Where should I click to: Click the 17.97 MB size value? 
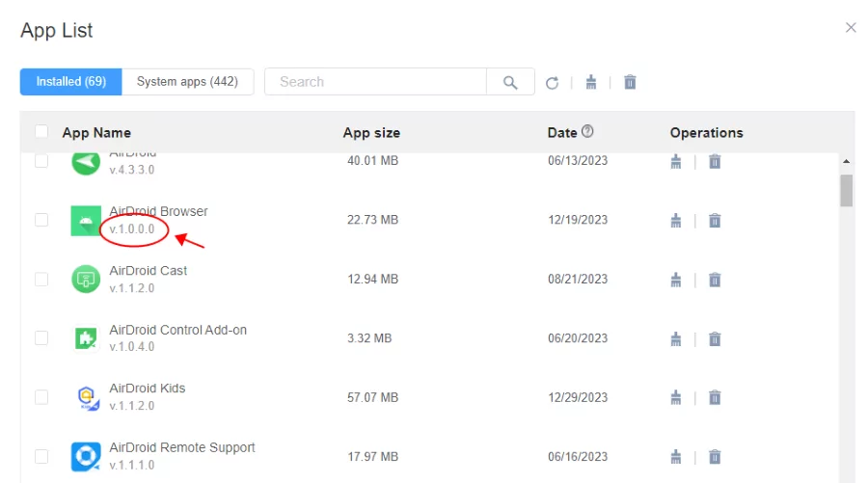click(x=372, y=456)
